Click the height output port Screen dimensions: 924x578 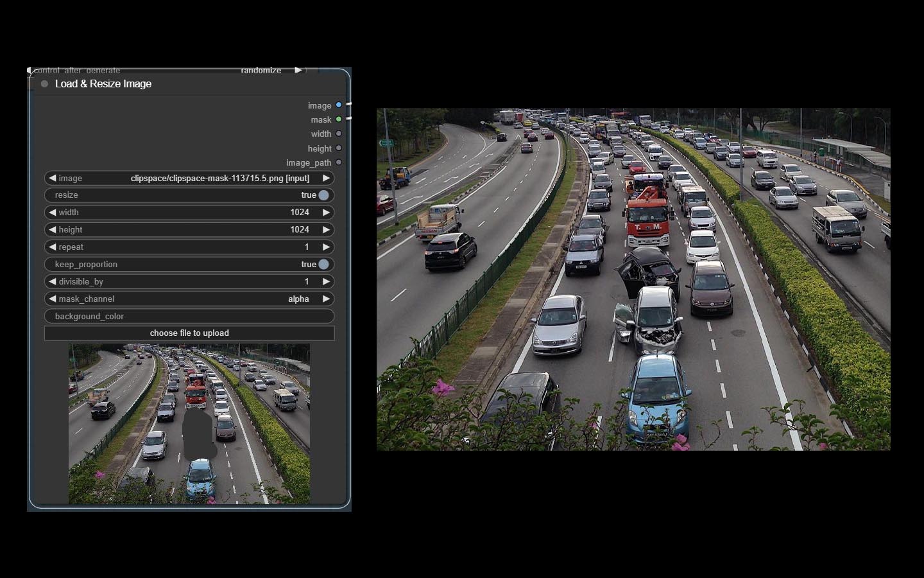click(339, 148)
